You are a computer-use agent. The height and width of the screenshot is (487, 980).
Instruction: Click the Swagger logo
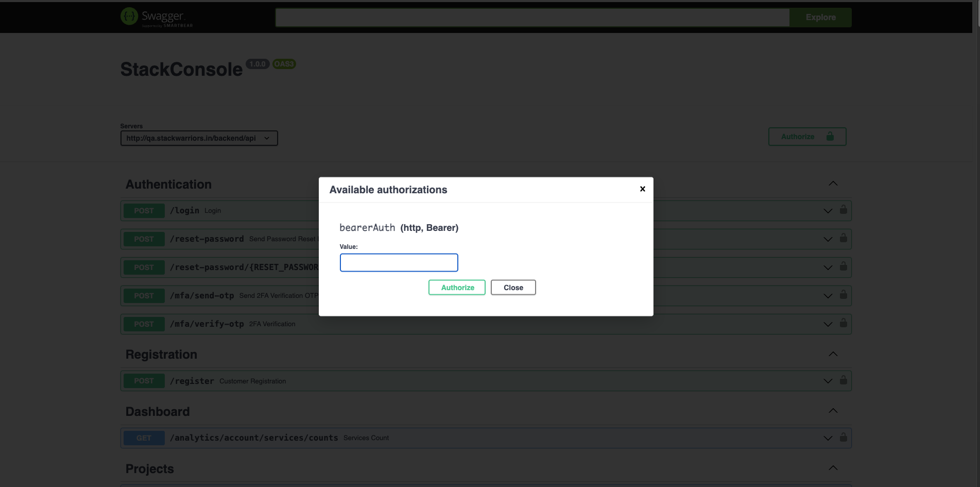click(157, 18)
